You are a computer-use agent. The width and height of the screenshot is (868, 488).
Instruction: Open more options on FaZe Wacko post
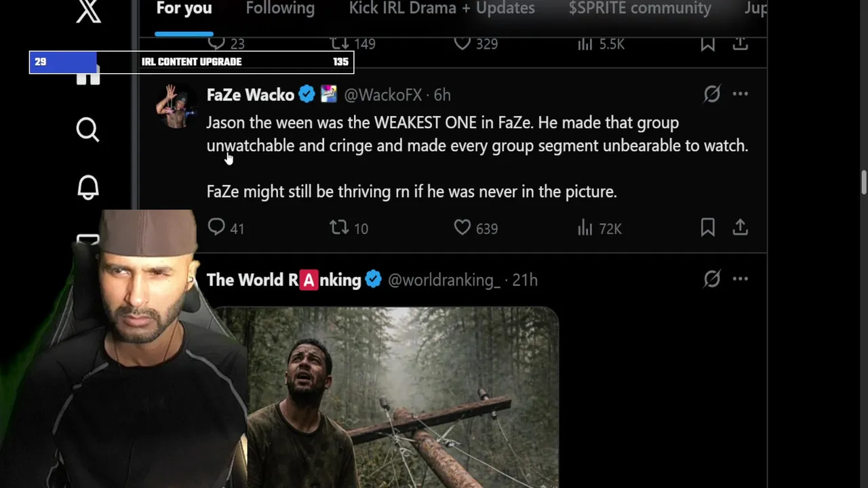point(740,94)
